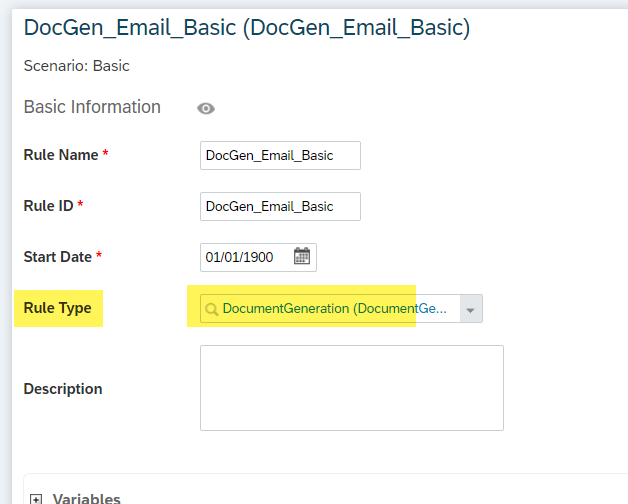Image resolution: width=628 pixels, height=504 pixels.
Task: Expand the Variables section plus icon
Action: (x=36, y=499)
